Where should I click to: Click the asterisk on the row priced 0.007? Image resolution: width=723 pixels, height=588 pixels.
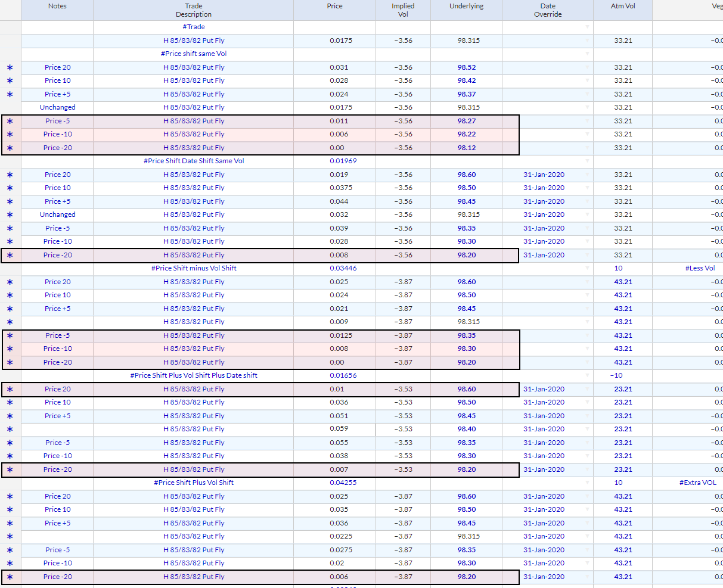[10, 470]
